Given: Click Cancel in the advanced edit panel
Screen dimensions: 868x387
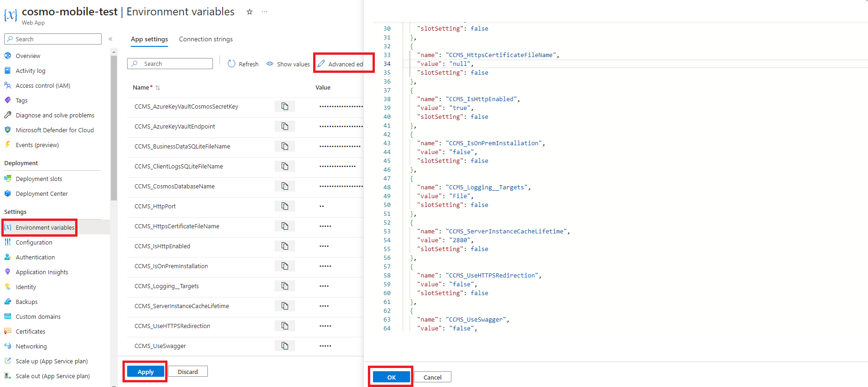Looking at the screenshot, I should point(432,377).
